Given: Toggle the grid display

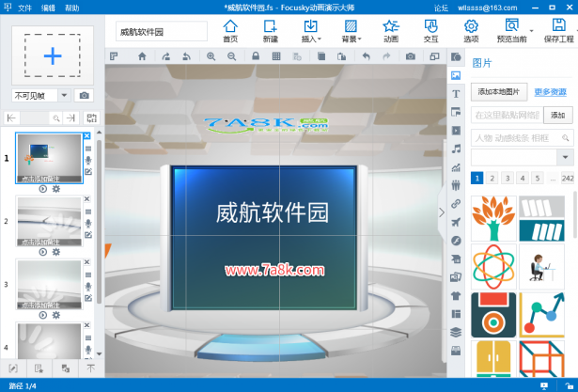Looking at the screenshot, I should click(276, 56).
